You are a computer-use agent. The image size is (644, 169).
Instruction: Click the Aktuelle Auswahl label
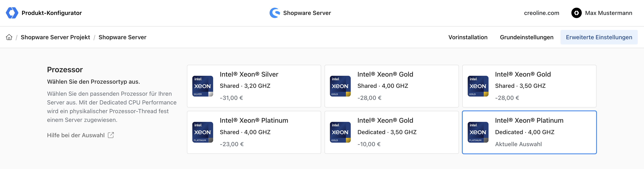[518, 144]
